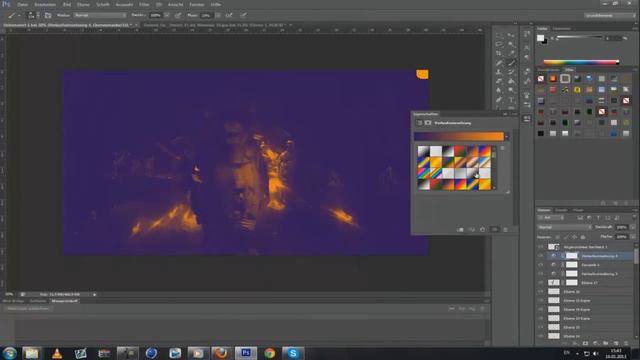Image resolution: width=640 pixels, height=360 pixels.
Task: Select the Lasso tool
Action: coord(499,44)
